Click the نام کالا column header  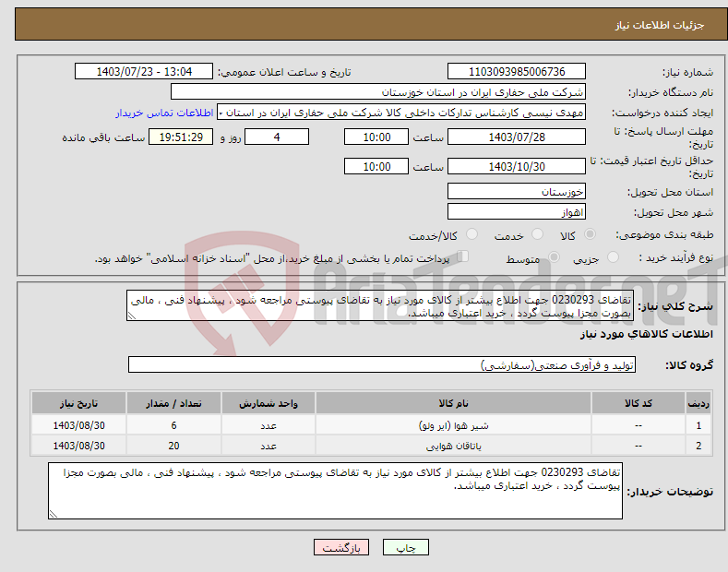453,403
